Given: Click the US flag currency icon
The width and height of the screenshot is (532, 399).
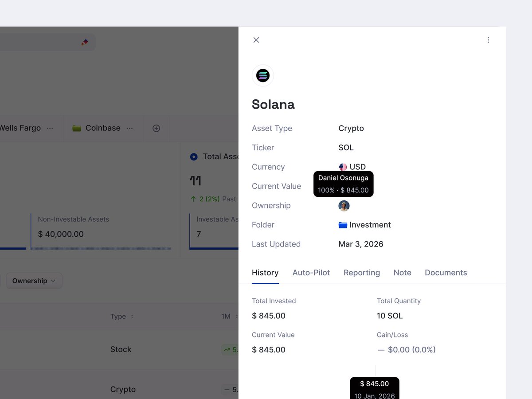Looking at the screenshot, I should pyautogui.click(x=343, y=167).
